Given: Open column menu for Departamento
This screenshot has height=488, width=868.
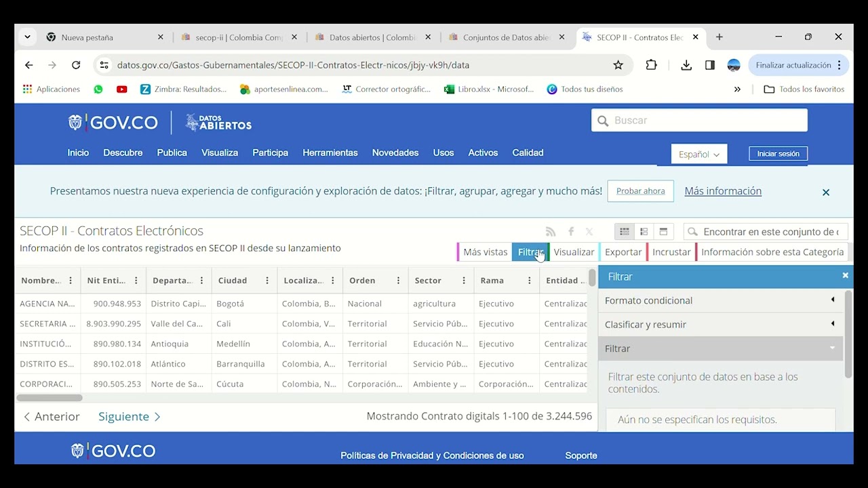Looking at the screenshot, I should pyautogui.click(x=201, y=281).
